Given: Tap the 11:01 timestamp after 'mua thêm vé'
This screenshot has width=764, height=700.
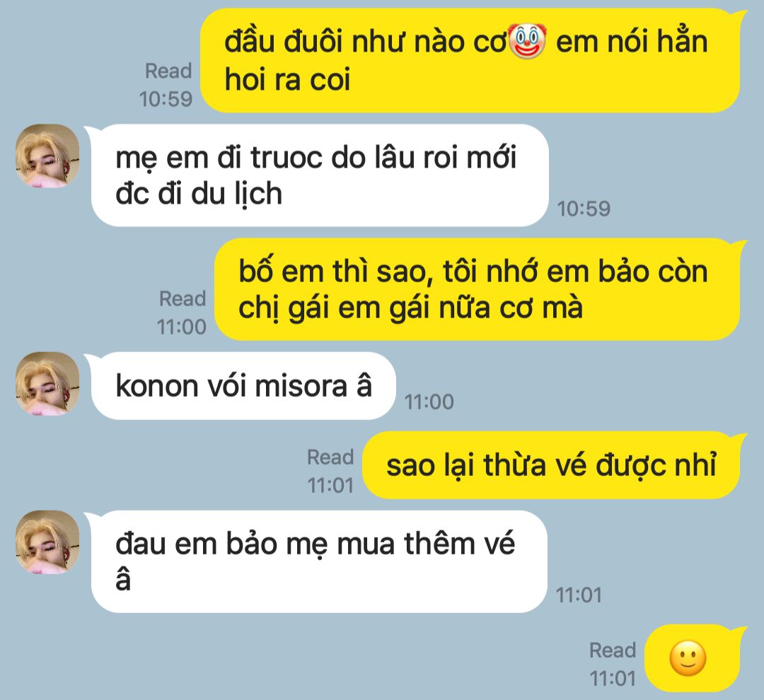Looking at the screenshot, I should (x=579, y=595).
